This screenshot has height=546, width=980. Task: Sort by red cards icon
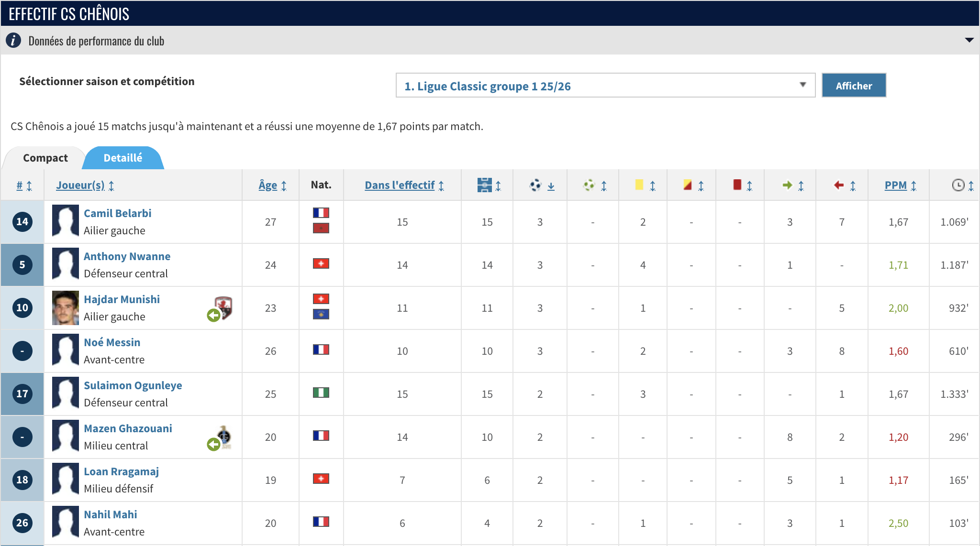click(737, 185)
